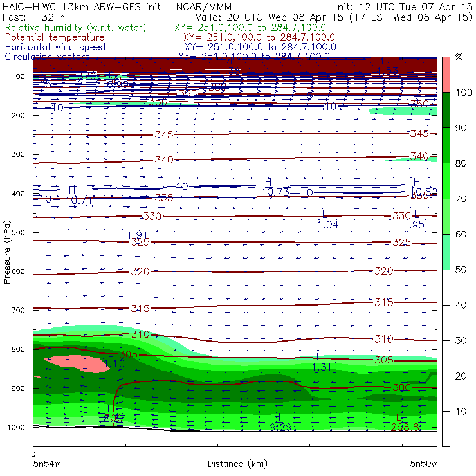This screenshot has height=476, width=476.
Task: Click the 'NCAR/MMM' header text
Action: [204, 6]
